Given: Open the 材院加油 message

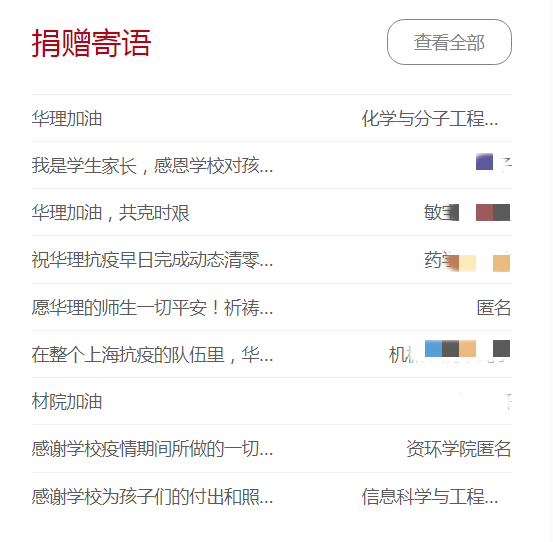Looking at the screenshot, I should (x=67, y=402).
